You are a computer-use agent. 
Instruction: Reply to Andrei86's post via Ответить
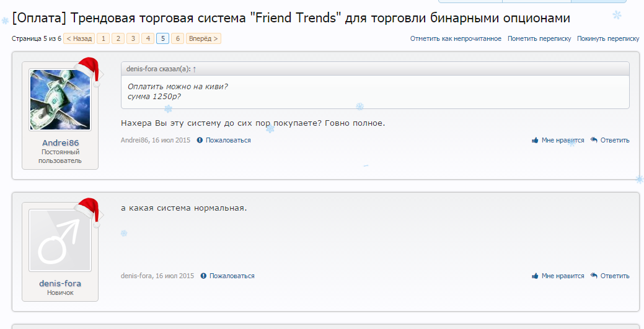pos(615,140)
